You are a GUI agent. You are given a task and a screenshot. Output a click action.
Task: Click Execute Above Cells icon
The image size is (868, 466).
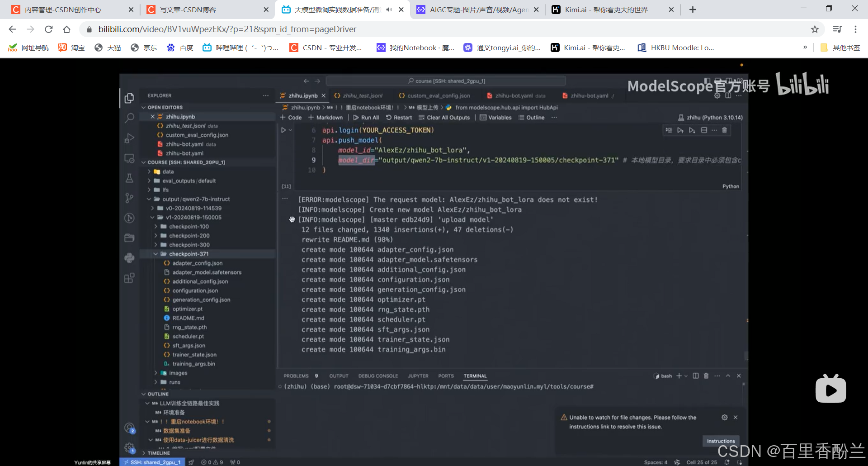[x=680, y=130]
